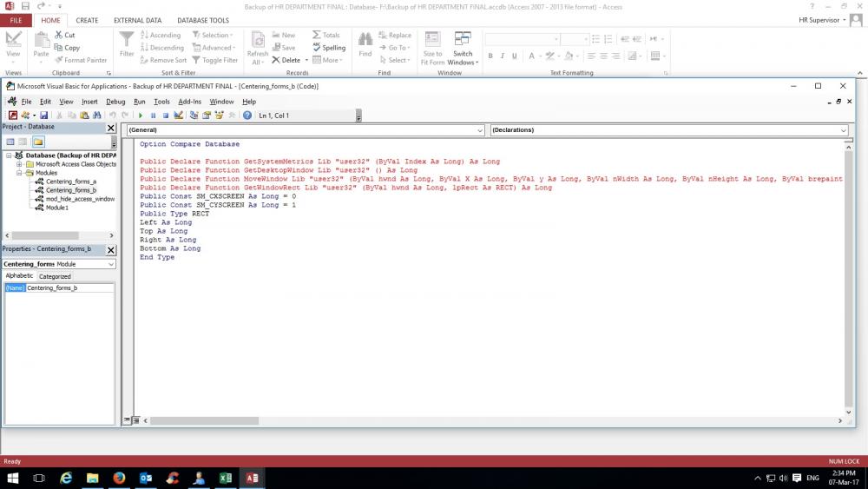Click the (Name) property value field
This screenshot has height=489, width=868.
[x=69, y=288]
